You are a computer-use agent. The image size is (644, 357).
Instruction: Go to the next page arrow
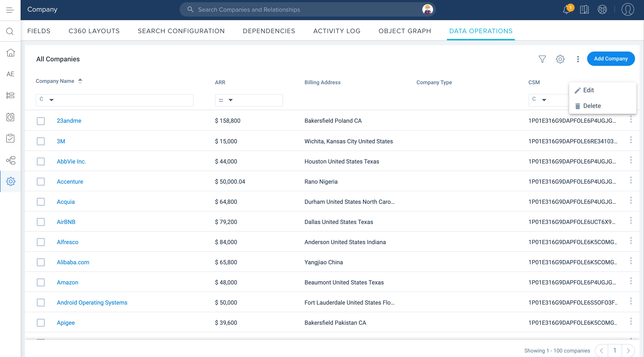click(628, 351)
